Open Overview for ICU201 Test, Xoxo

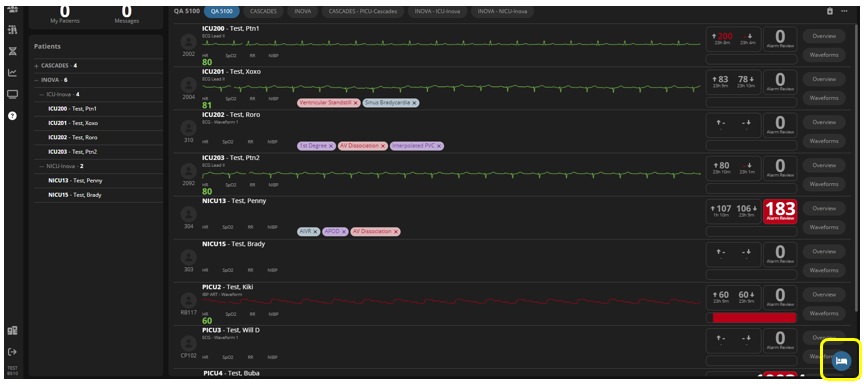pyautogui.click(x=824, y=79)
